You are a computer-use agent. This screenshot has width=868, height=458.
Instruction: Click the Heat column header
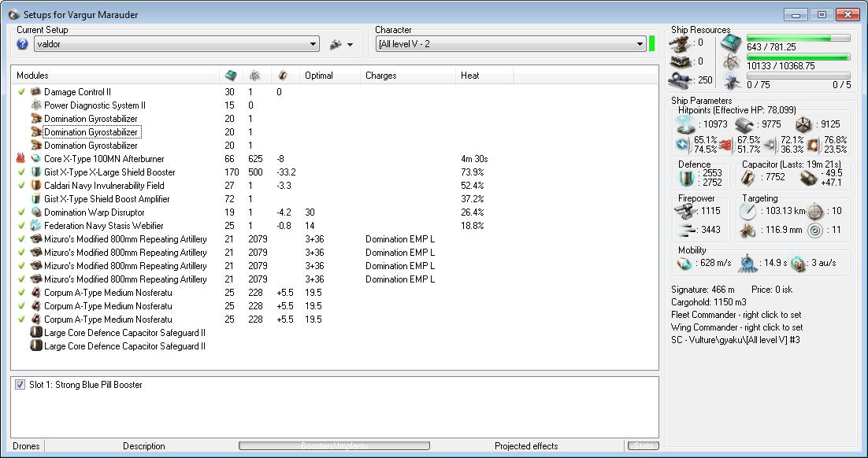pos(484,76)
